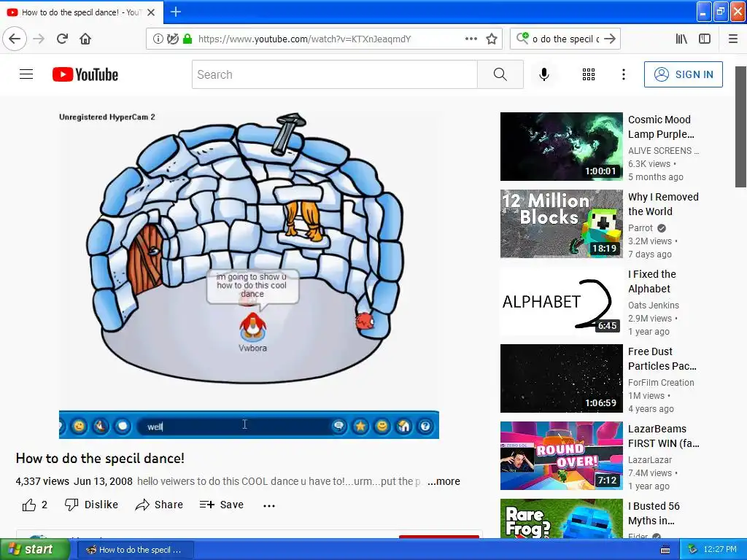Like the video with thumbs up
The width and height of the screenshot is (747, 560).
pos(35,505)
